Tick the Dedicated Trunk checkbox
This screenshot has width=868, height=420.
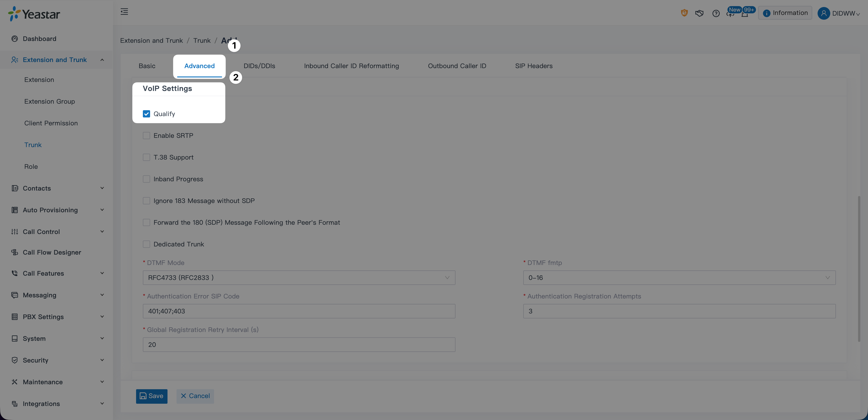146,244
